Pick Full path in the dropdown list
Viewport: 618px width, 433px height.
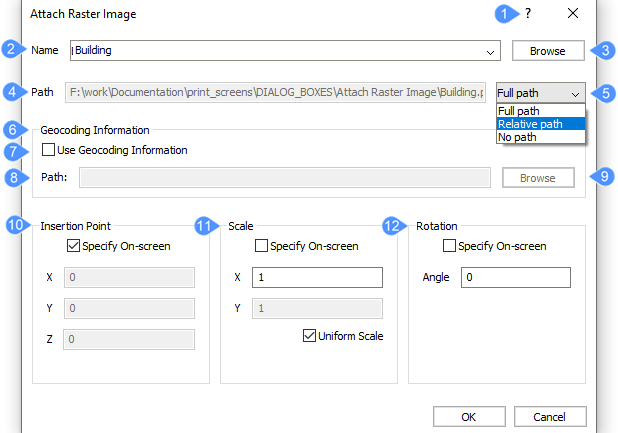pyautogui.click(x=519, y=111)
